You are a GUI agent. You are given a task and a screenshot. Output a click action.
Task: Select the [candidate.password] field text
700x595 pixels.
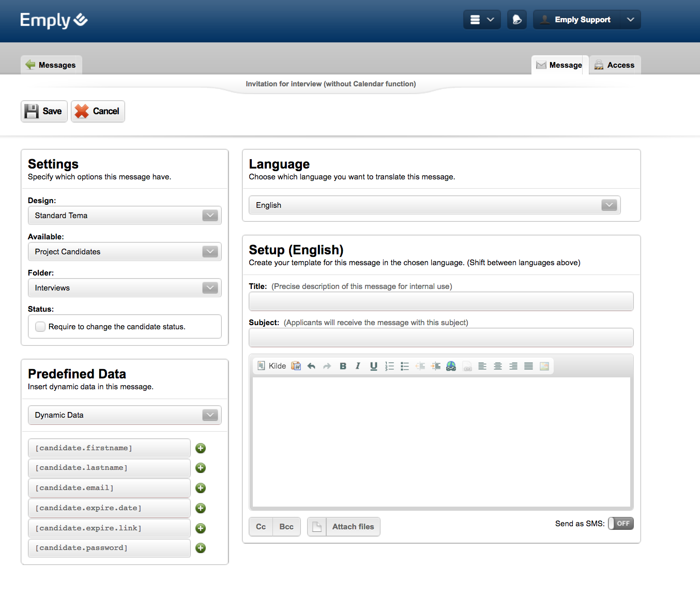(109, 548)
